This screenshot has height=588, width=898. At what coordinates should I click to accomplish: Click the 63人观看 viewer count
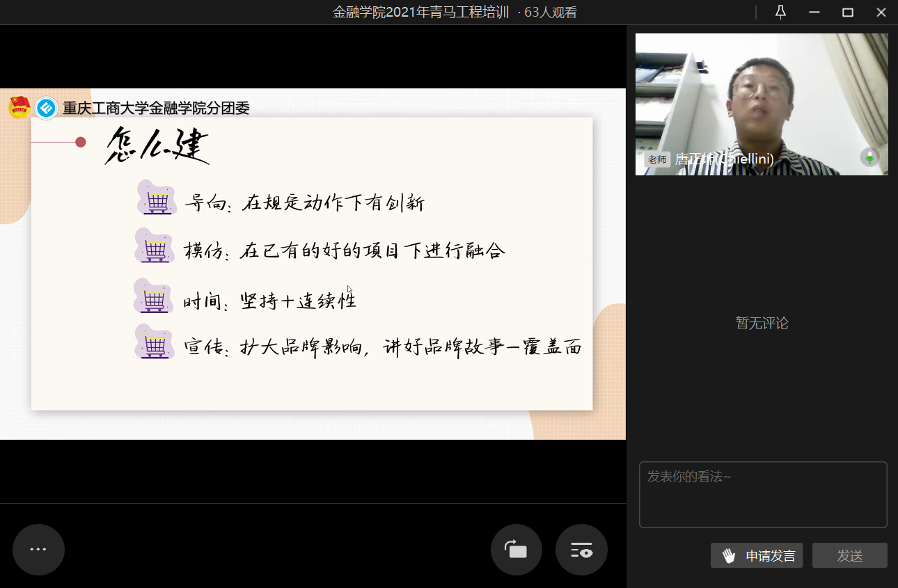pyautogui.click(x=551, y=13)
